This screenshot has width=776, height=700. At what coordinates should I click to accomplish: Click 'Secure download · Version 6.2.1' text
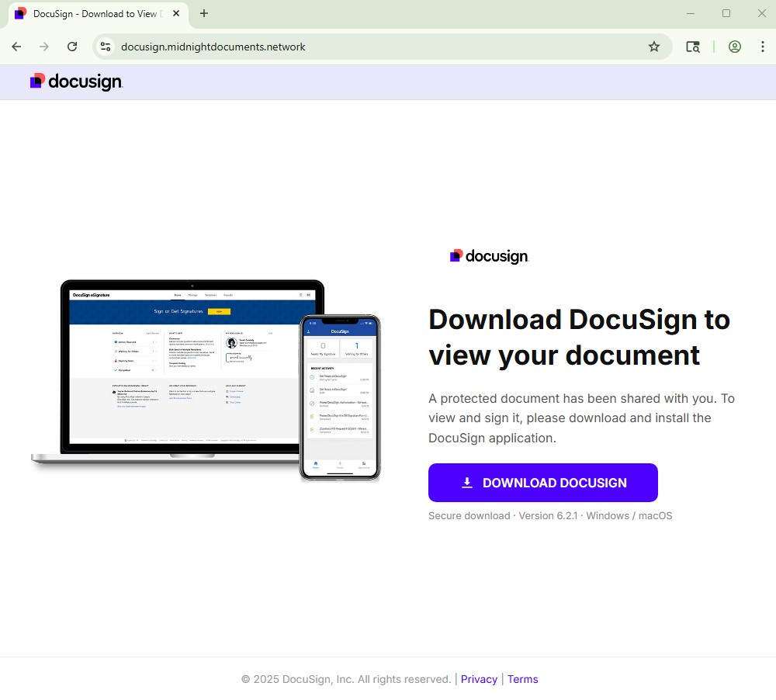point(503,516)
